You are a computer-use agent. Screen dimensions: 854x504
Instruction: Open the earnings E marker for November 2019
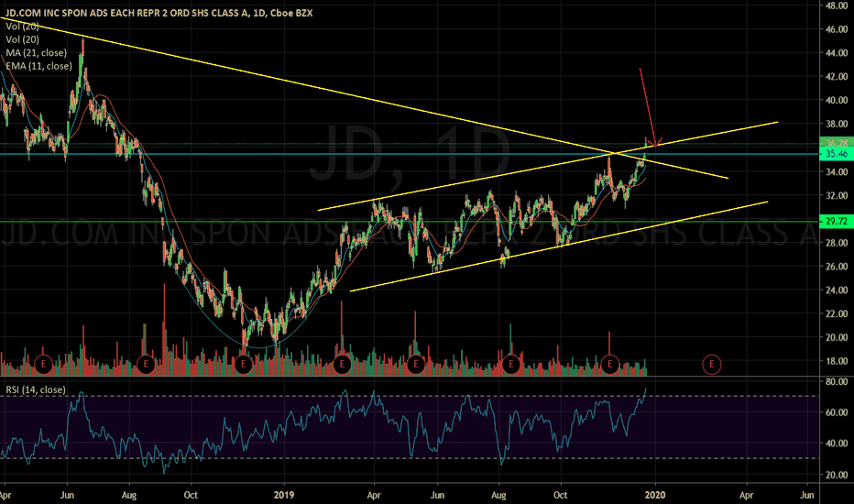609,364
